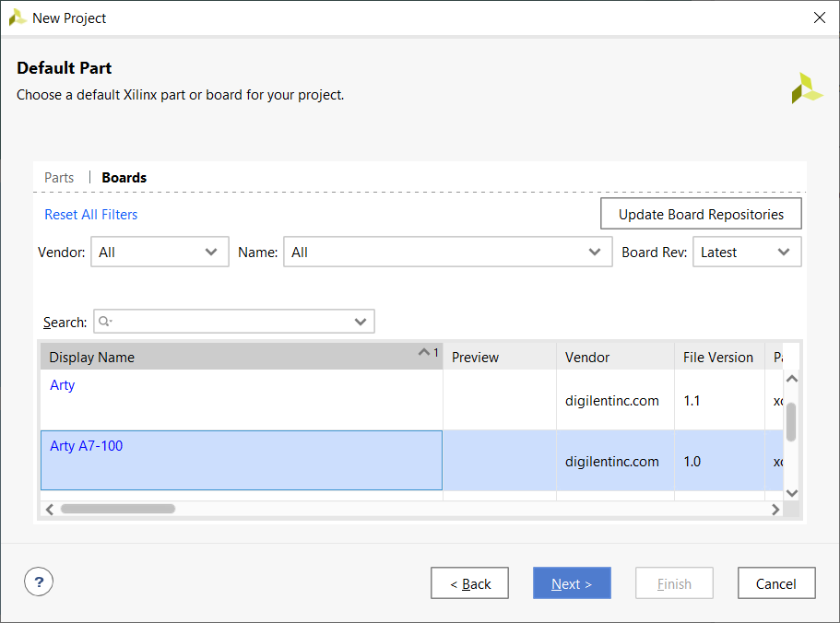This screenshot has width=840, height=623.
Task: Open the Name filter dropdown
Action: (448, 253)
